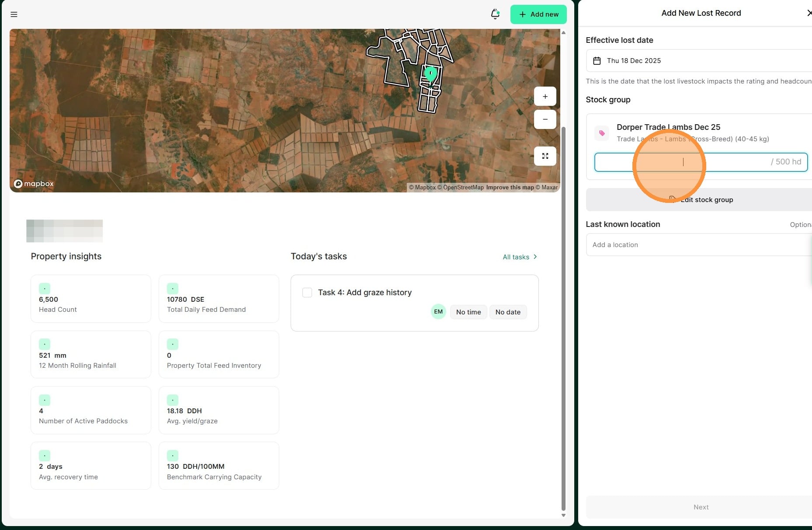Select the No time tag
This screenshot has width=812, height=530.
(x=468, y=312)
